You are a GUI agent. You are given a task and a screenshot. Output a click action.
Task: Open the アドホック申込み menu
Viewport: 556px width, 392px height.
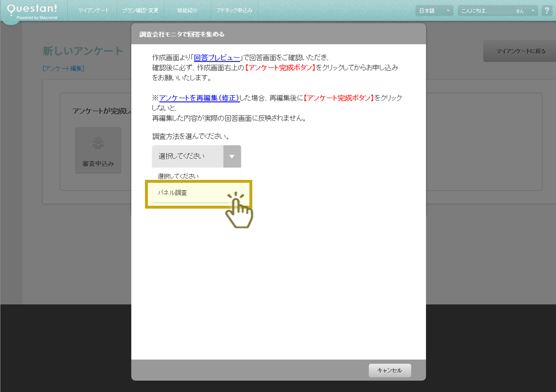pyautogui.click(x=234, y=10)
